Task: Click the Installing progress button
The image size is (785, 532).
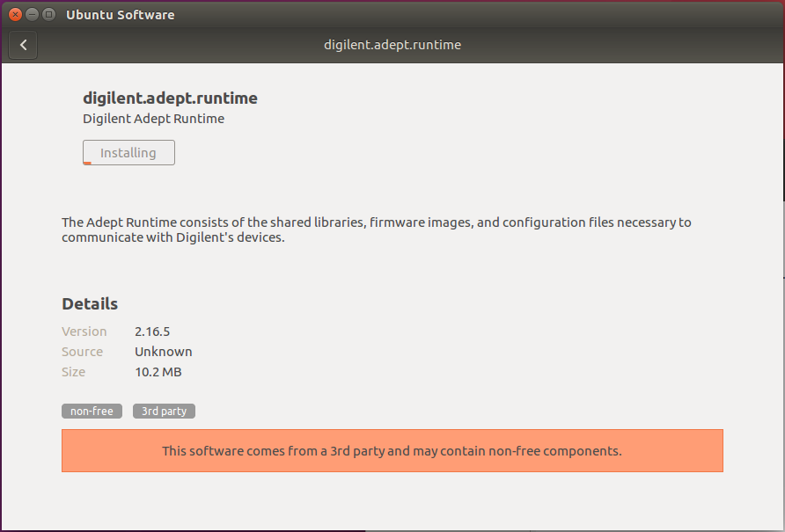Action: (128, 153)
